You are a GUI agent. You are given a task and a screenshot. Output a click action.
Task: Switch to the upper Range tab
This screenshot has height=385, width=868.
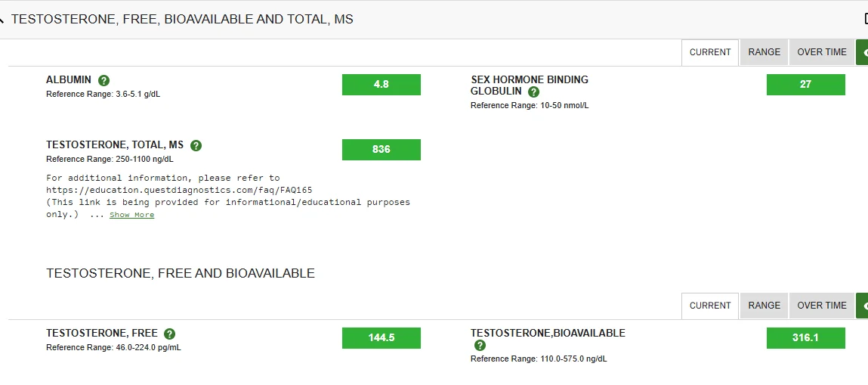click(x=764, y=52)
